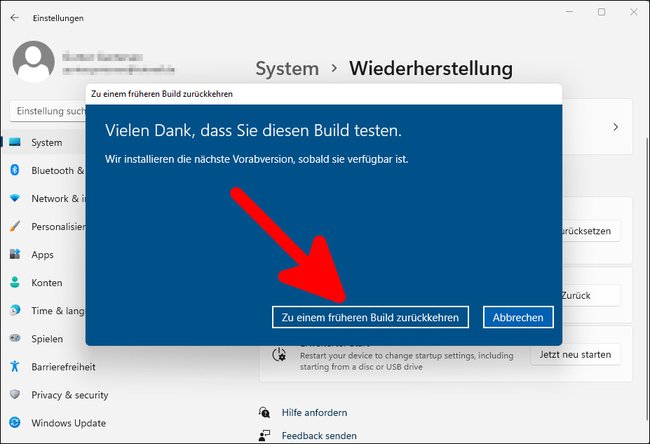
Task: Open Apps category in sidebar
Action: [45, 255]
